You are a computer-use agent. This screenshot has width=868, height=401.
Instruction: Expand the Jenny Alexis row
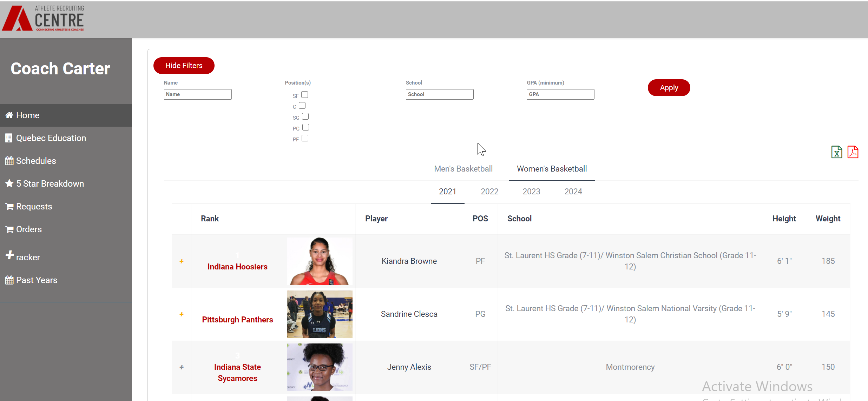point(182,367)
